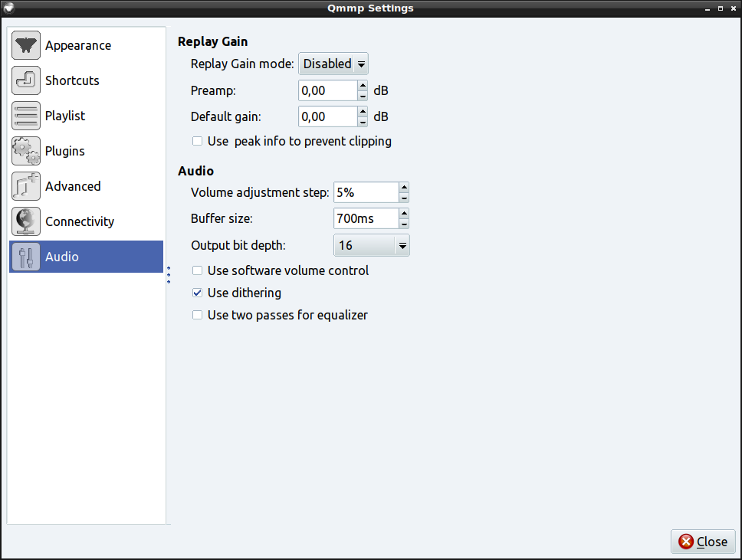Open the Replay Gain mode dropdown
The image size is (742, 560).
pyautogui.click(x=333, y=64)
